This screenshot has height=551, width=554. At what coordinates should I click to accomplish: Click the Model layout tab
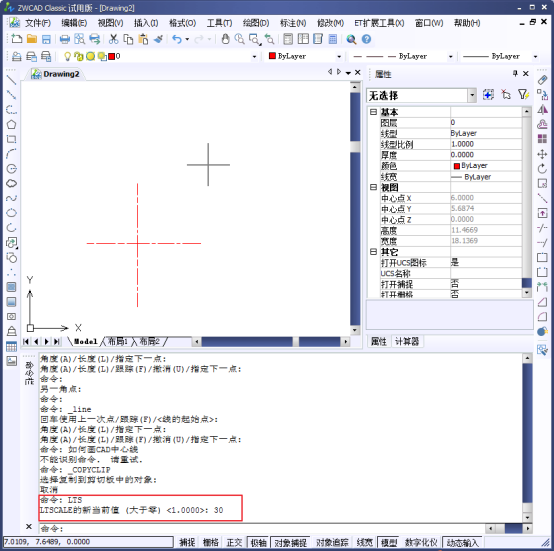pyautogui.click(x=85, y=342)
